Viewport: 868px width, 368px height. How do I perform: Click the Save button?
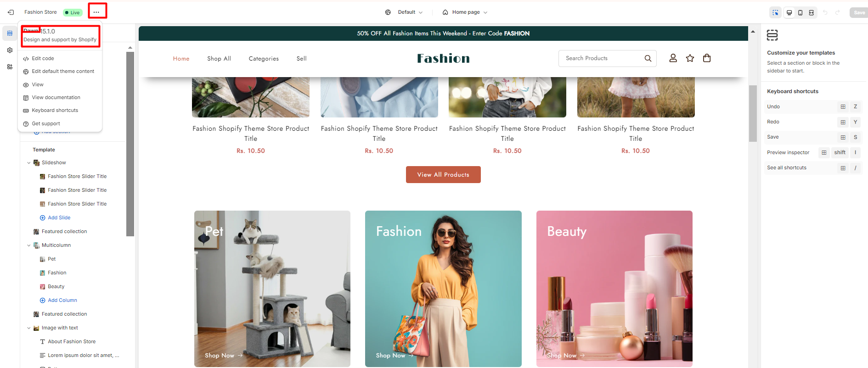tap(858, 12)
